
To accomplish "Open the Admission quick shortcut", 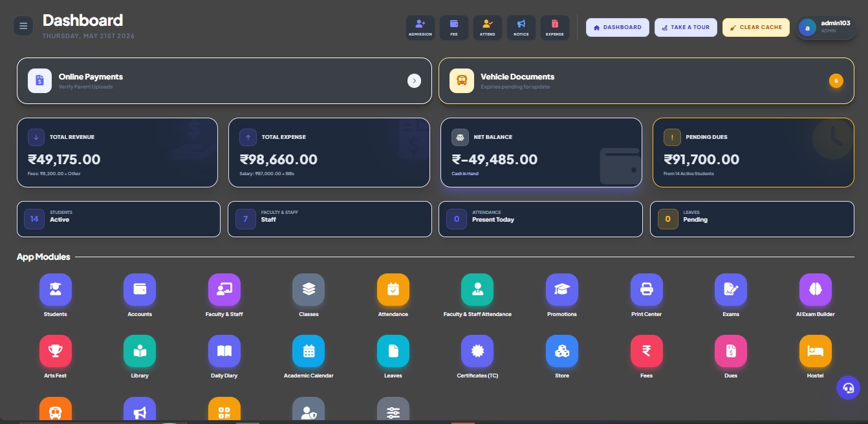I will tap(420, 28).
